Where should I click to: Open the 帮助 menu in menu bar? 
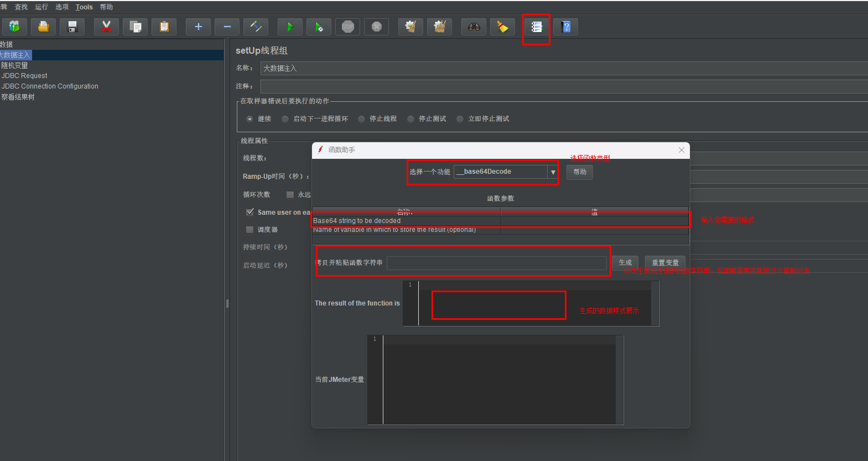106,7
